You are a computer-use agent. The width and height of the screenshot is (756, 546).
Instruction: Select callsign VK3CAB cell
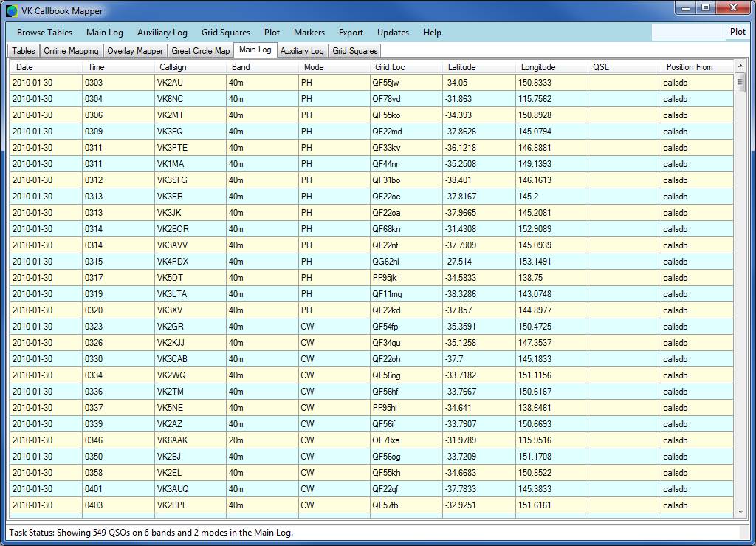point(190,359)
